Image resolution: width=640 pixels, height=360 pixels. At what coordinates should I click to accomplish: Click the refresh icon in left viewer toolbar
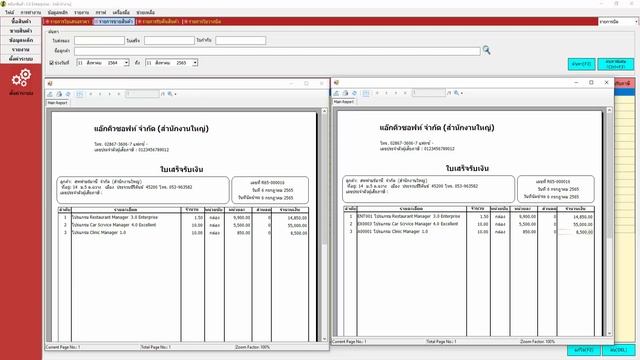pos(68,94)
